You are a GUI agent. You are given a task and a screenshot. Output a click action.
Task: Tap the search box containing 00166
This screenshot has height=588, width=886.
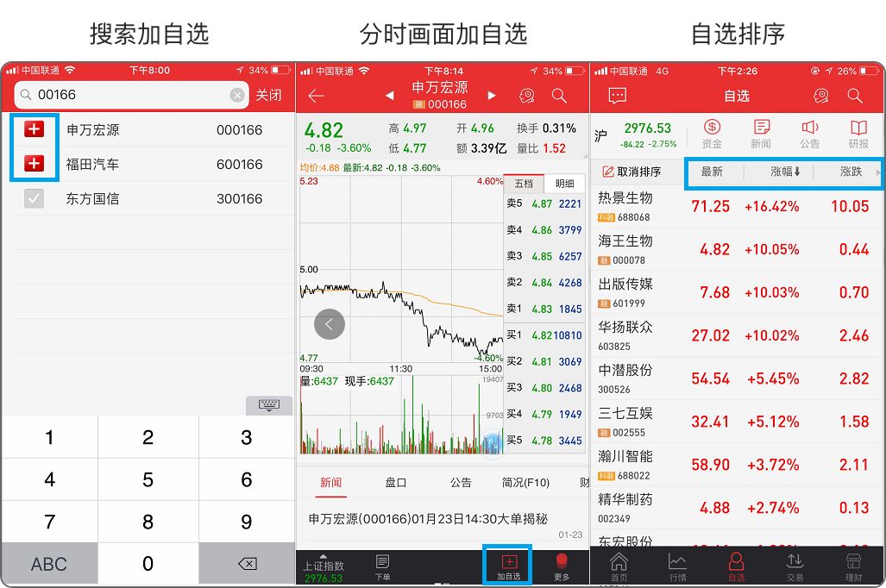click(131, 95)
